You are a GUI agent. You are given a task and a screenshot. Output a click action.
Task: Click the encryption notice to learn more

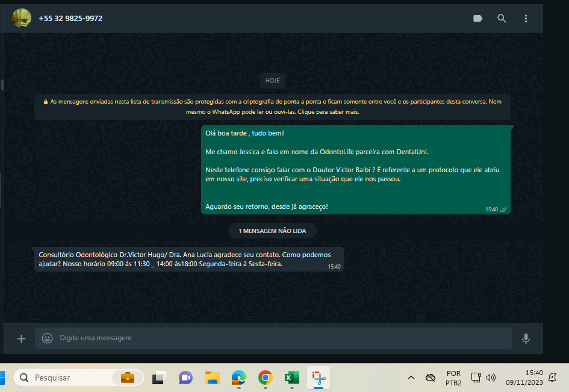[272, 107]
